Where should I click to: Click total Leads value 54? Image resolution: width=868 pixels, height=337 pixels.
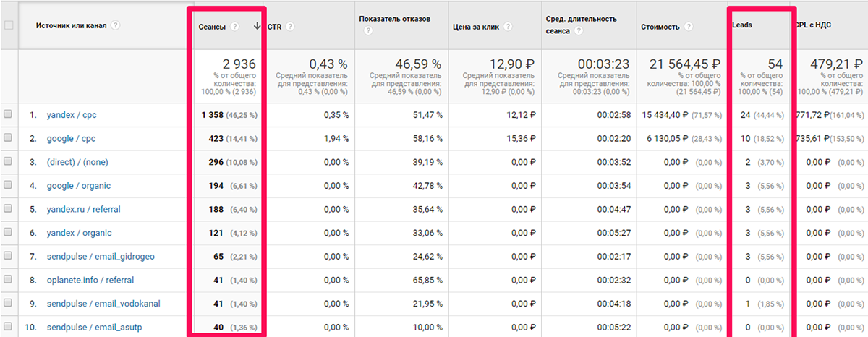[775, 64]
